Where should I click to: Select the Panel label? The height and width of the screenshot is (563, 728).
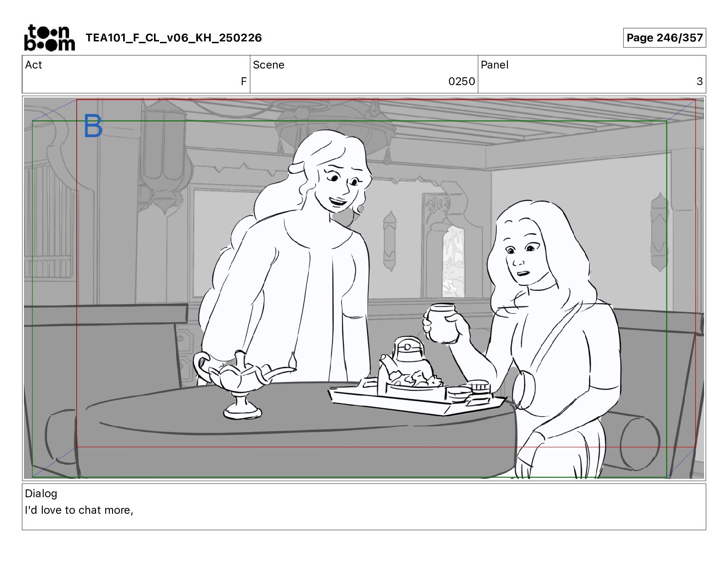point(495,65)
